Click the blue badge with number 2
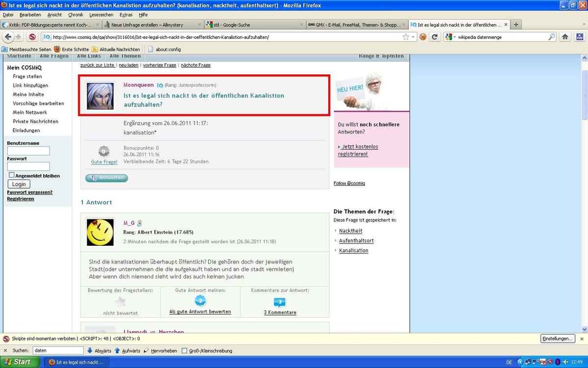Viewport: 588px width, 368px height. coord(200,301)
